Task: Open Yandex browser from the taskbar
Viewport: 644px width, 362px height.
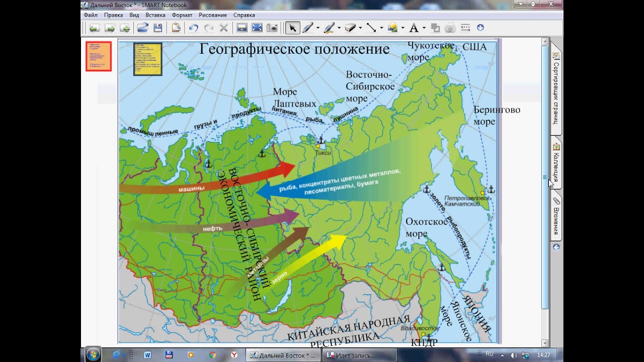Action: click(234, 355)
